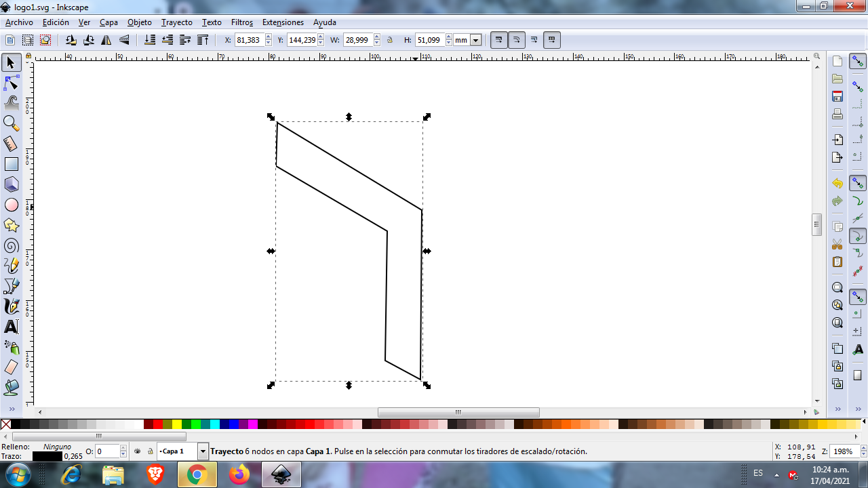This screenshot has height=488, width=868.
Task: Toggle move gradients with objects
Action: pyautogui.click(x=534, y=40)
